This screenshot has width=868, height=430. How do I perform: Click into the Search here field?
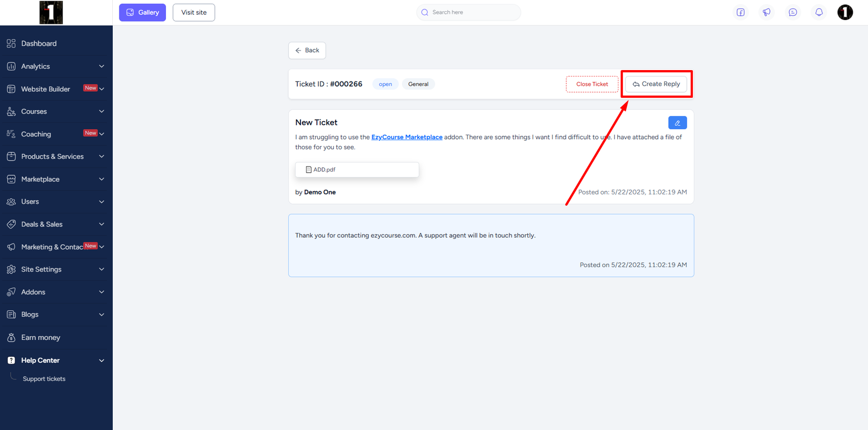pyautogui.click(x=472, y=12)
